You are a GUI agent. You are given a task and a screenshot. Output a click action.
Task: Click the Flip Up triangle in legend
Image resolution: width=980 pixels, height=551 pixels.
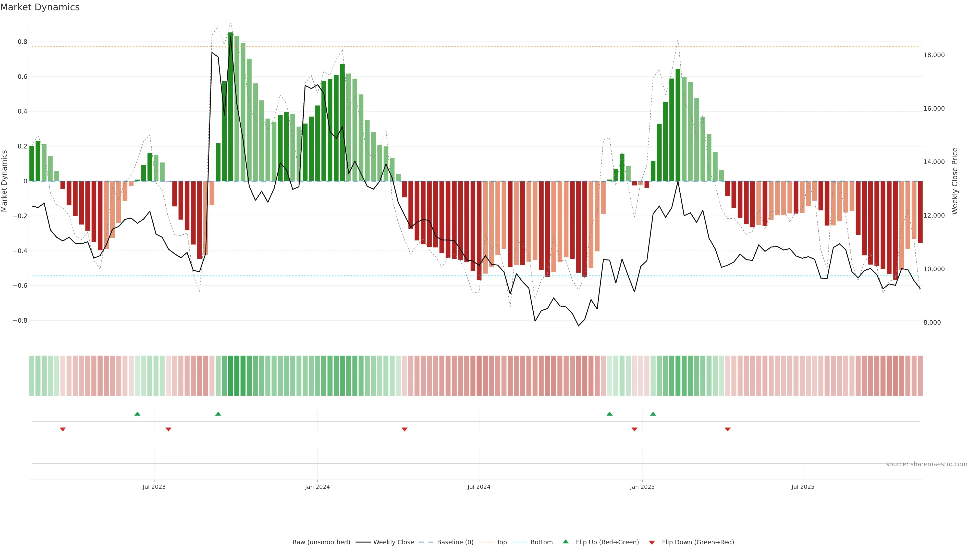(565, 542)
